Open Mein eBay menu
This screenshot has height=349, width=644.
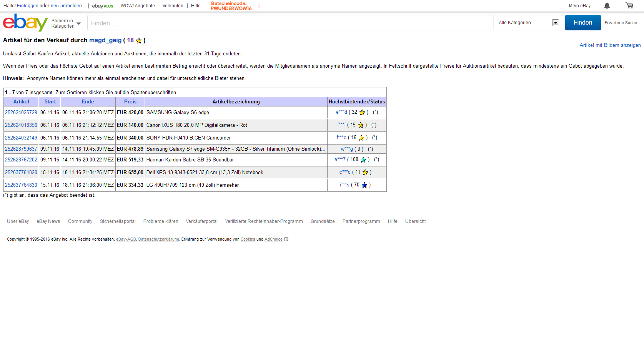(579, 6)
